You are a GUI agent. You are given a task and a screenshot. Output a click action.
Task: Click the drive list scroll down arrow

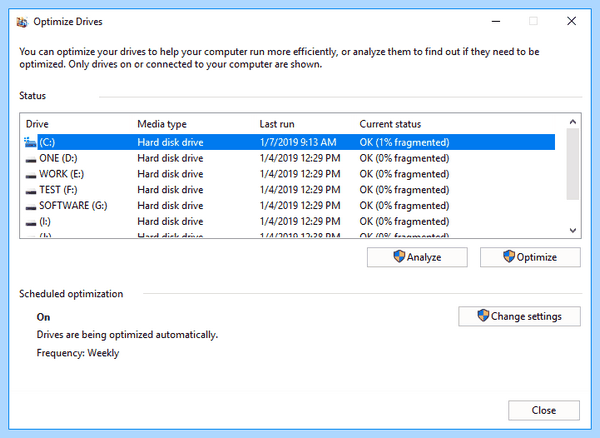click(573, 230)
